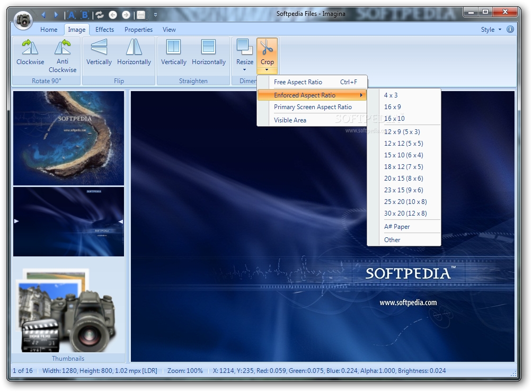Viewport: 532px width, 392px height.
Task: Open Enforced Aspect Ratio submenu
Action: click(x=312, y=95)
